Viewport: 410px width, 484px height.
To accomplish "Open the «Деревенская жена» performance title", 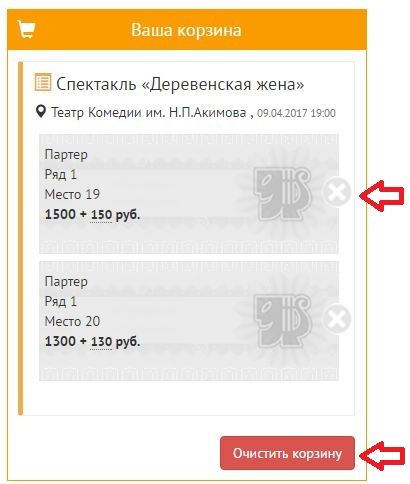I will pos(180,84).
